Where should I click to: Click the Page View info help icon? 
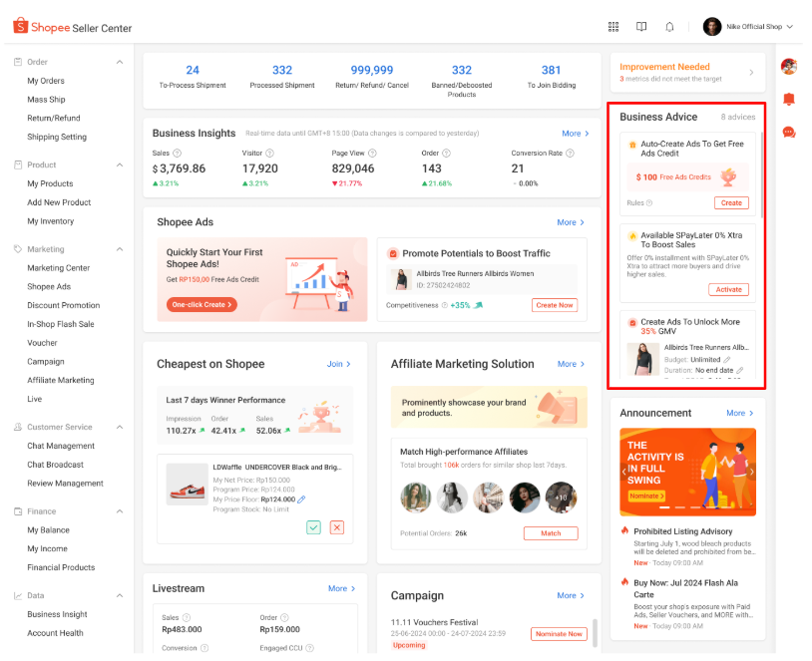click(372, 154)
